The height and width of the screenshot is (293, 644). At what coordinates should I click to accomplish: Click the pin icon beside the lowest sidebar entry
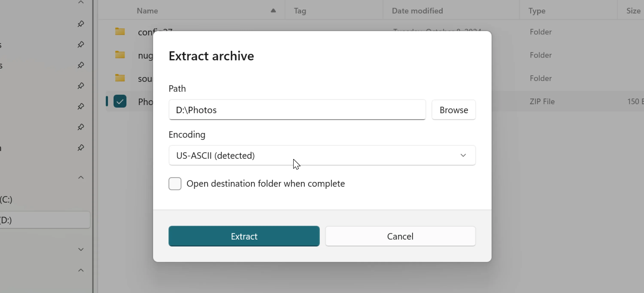(x=80, y=148)
